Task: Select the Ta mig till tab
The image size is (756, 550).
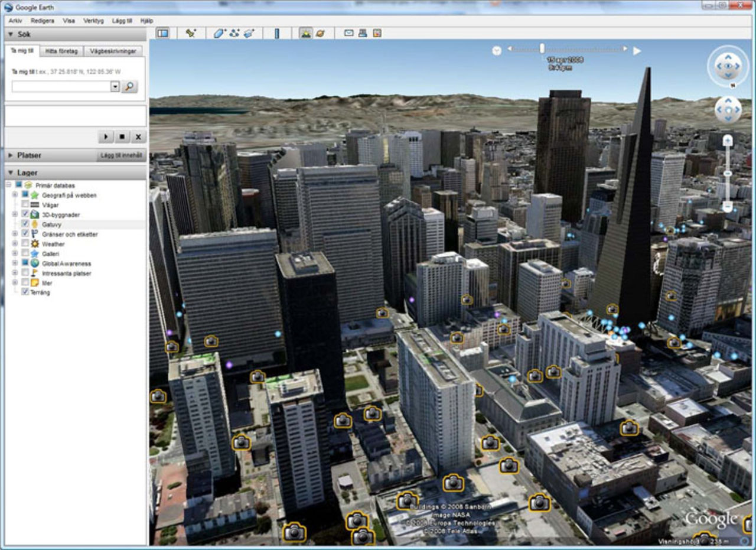Action: point(22,51)
